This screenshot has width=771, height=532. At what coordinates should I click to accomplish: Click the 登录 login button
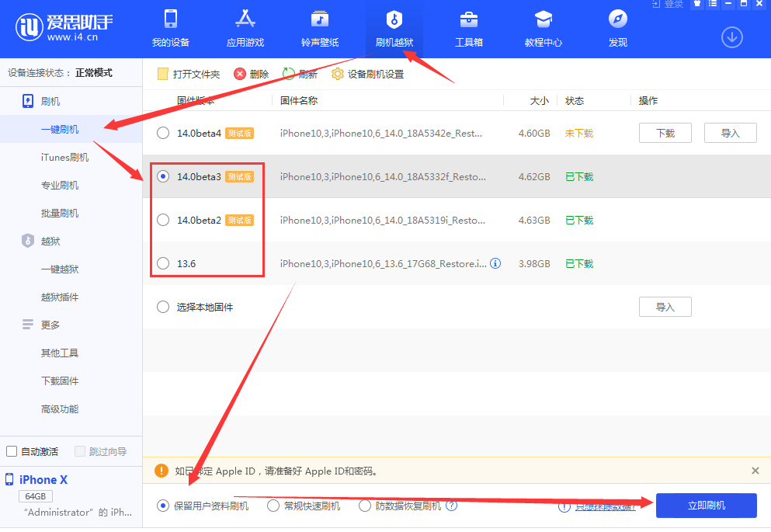668,5
